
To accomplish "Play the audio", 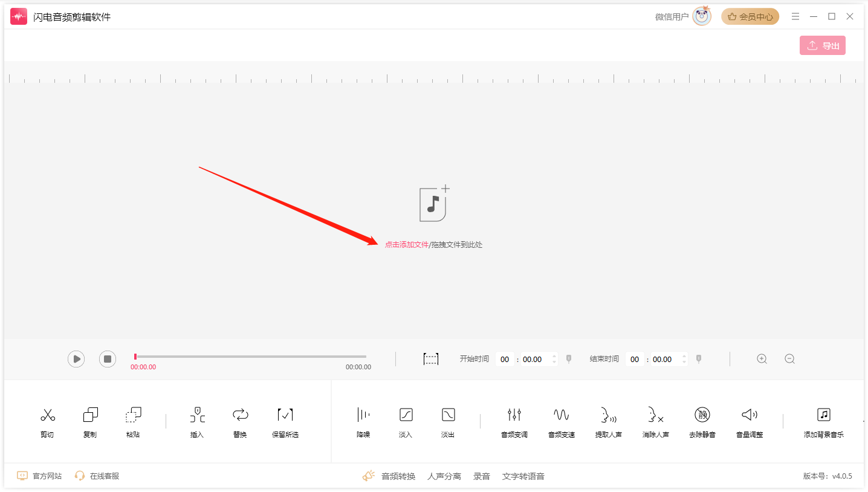I will (76, 359).
